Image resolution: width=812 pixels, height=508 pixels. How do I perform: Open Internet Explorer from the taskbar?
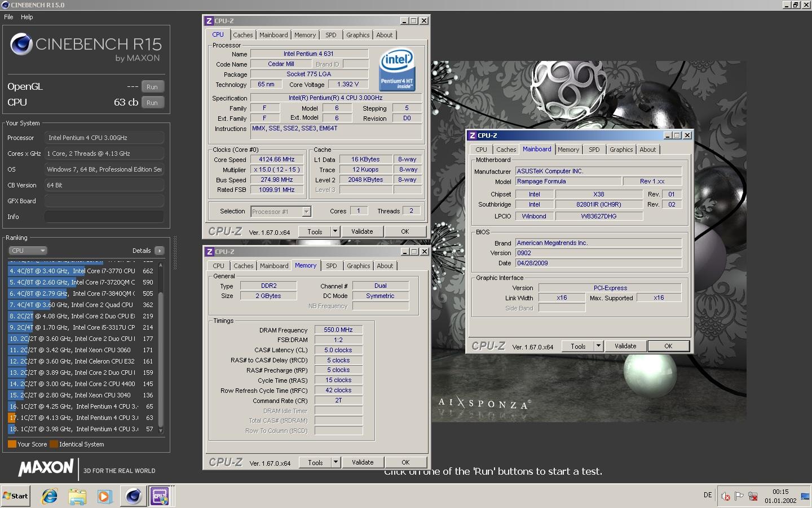click(x=50, y=496)
